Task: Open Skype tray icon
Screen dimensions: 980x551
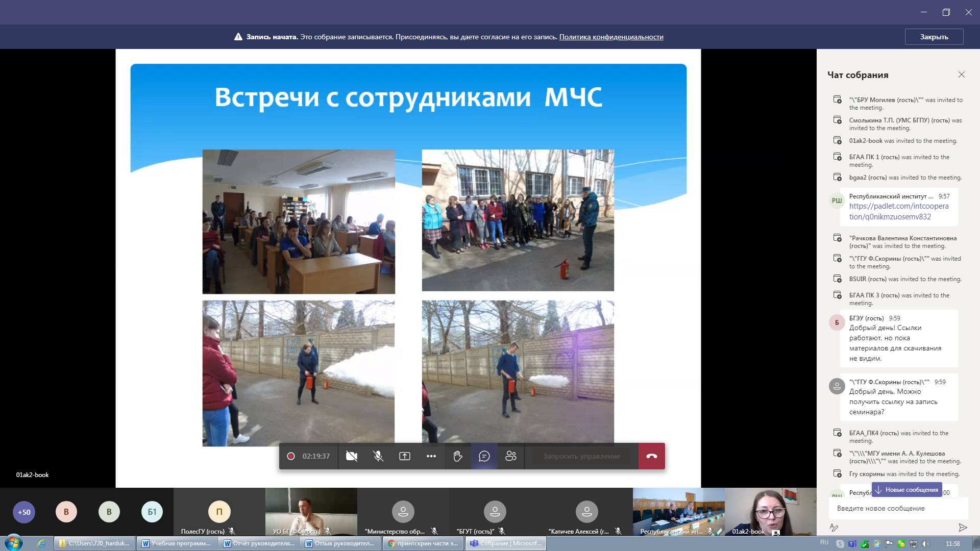Action: click(x=840, y=544)
